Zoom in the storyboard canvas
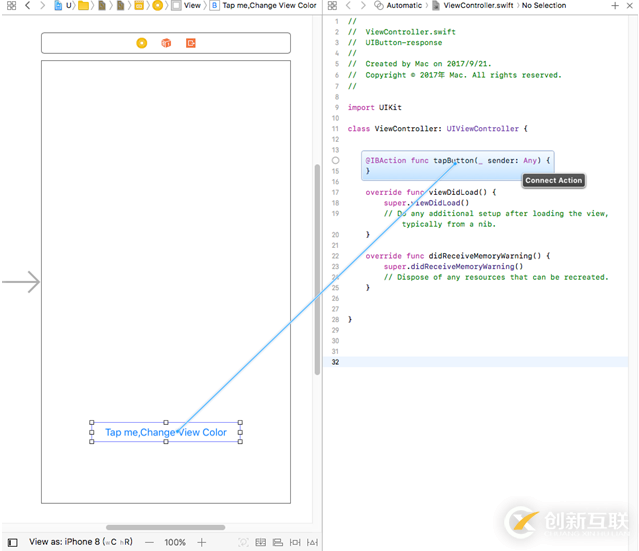The height and width of the screenshot is (551, 639). 202,542
